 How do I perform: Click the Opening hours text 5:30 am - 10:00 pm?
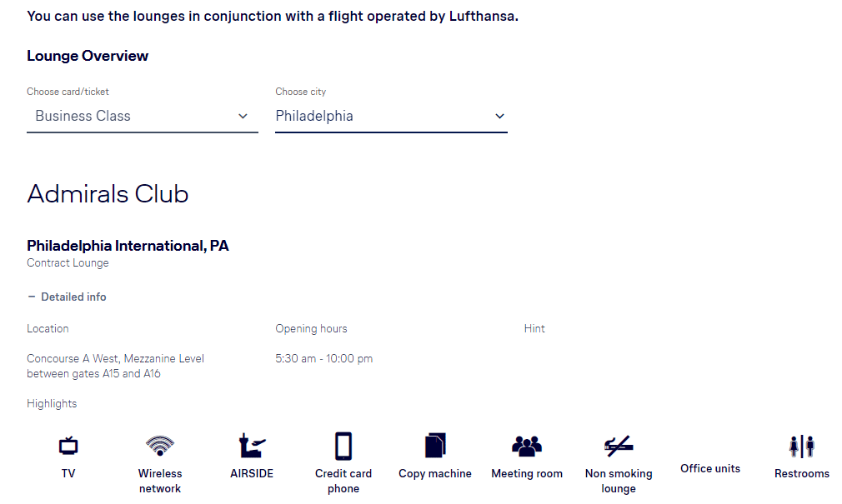click(x=323, y=358)
